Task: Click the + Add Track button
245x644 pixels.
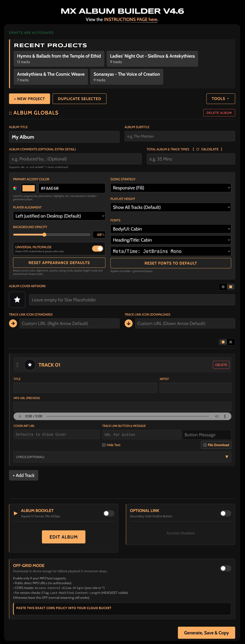Action: coord(24,475)
